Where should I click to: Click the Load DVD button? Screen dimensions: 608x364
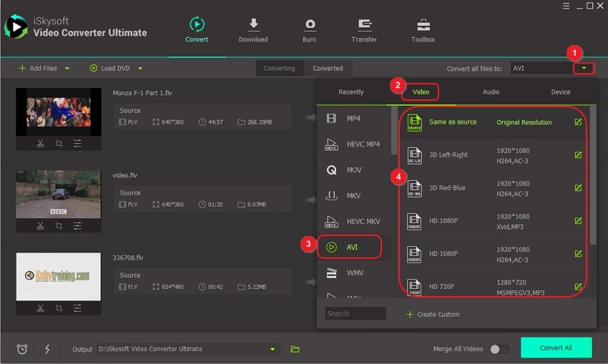110,68
